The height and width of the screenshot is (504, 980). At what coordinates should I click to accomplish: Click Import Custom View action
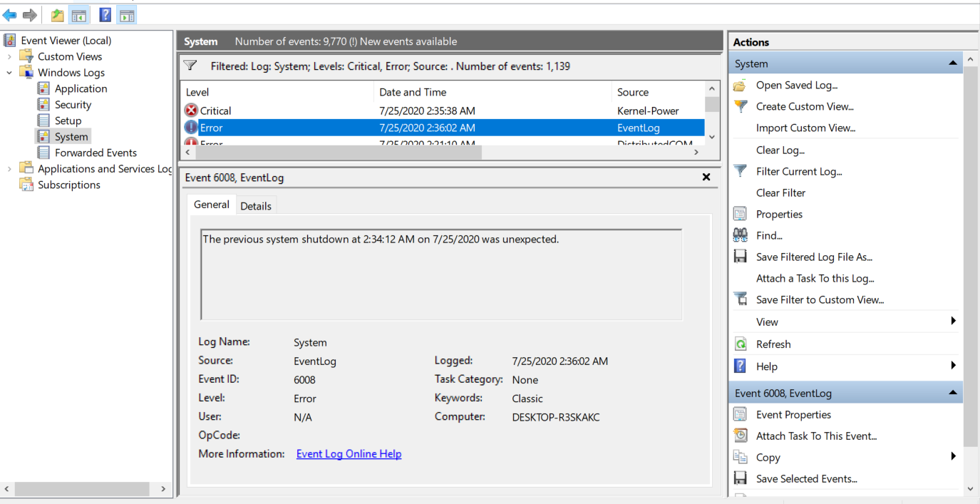pos(805,128)
